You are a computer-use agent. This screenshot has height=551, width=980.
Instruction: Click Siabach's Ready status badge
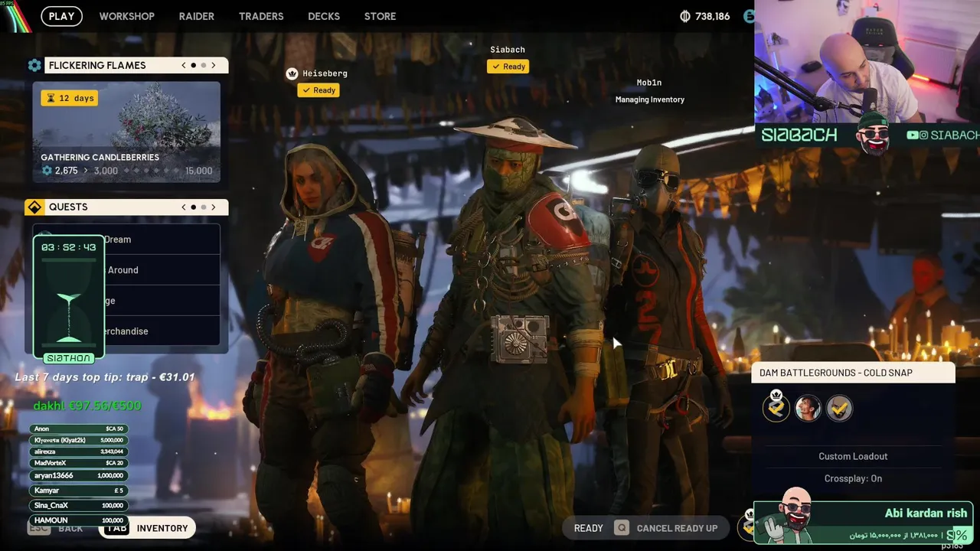click(508, 67)
